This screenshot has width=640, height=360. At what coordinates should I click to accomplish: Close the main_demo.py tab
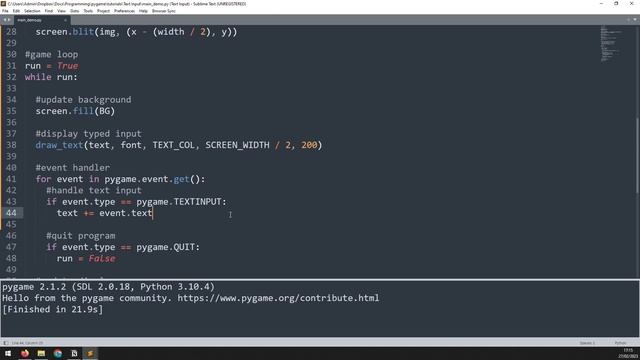point(65,20)
